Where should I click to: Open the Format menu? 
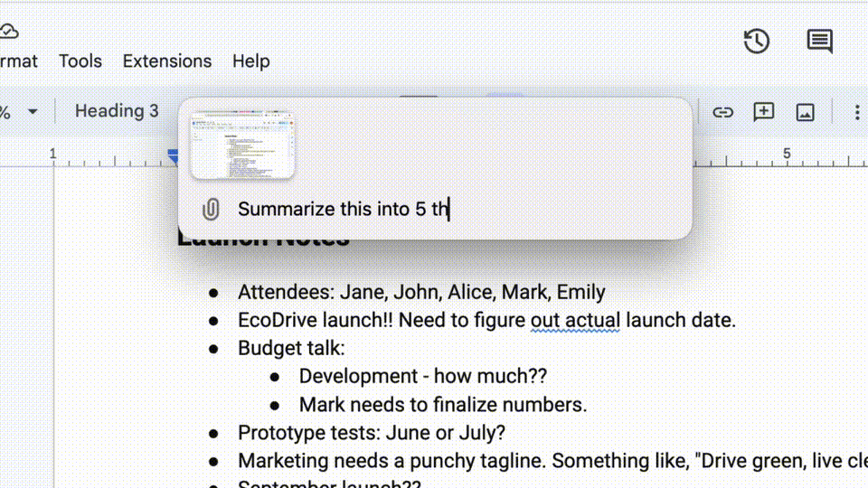(x=18, y=61)
